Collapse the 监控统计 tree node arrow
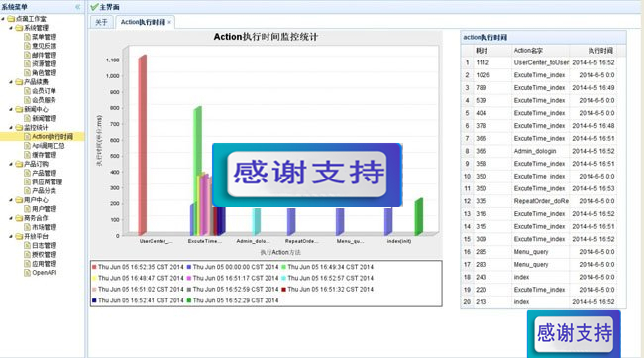 11,127
